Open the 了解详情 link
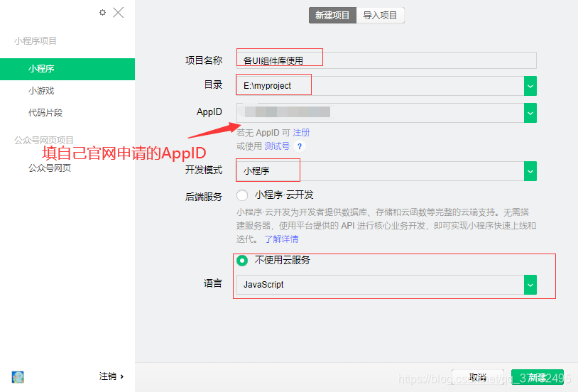The height and width of the screenshot is (392, 578). (x=282, y=239)
